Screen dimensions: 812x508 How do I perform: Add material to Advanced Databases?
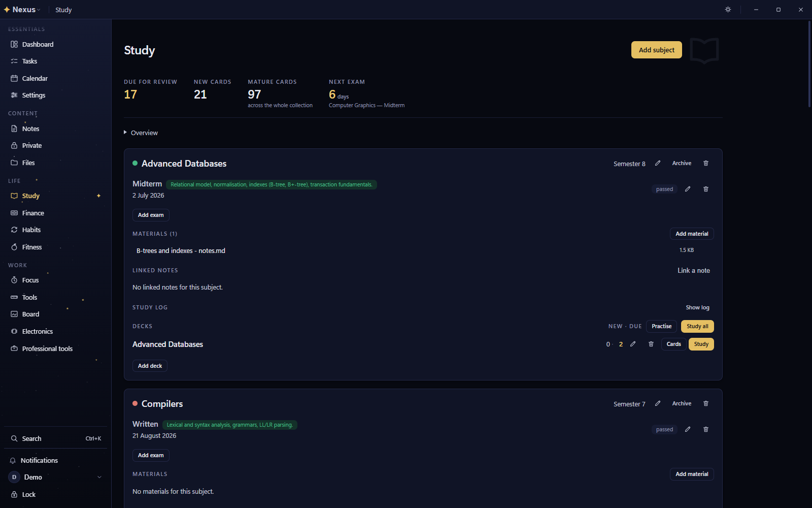(x=692, y=234)
